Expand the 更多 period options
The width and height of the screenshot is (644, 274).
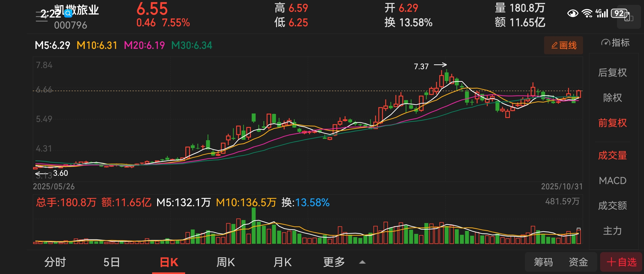click(x=334, y=262)
